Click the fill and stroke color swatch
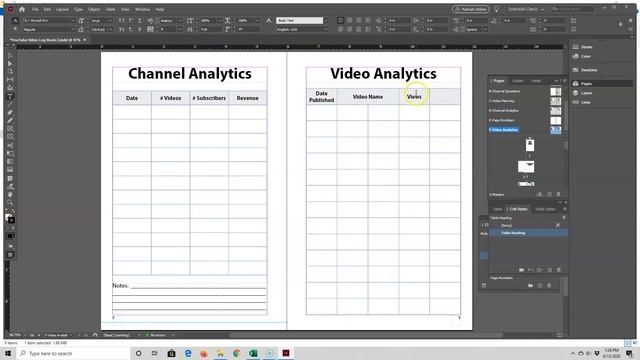The image size is (640, 360). tap(10, 219)
